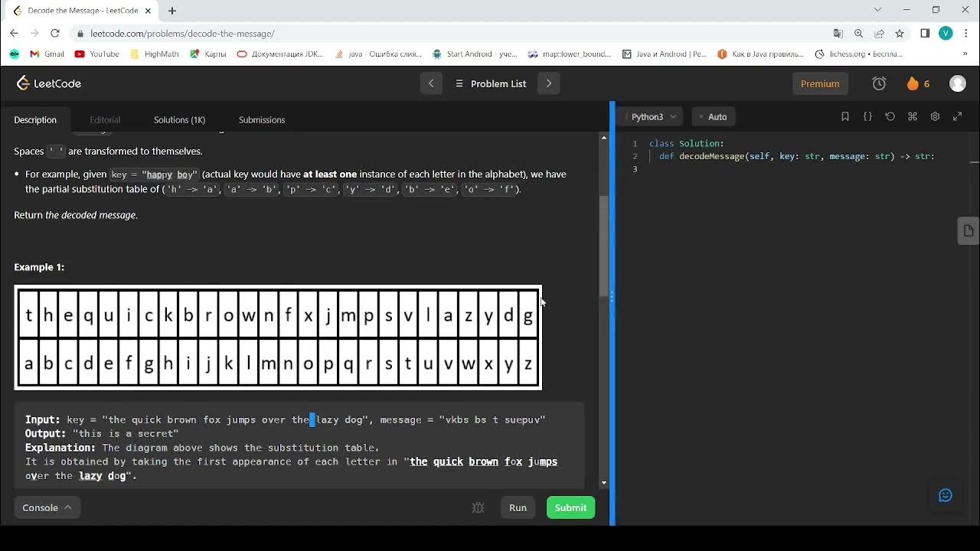This screenshot has height=551, width=980.
Task: Open editor keyboard shortcuts icon
Action: click(x=913, y=116)
